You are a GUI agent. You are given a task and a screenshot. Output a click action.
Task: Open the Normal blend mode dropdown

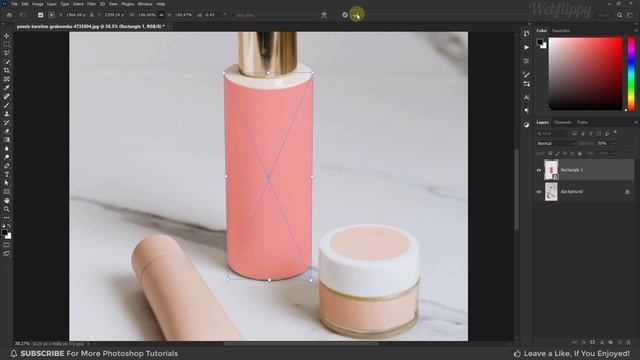[x=556, y=144]
